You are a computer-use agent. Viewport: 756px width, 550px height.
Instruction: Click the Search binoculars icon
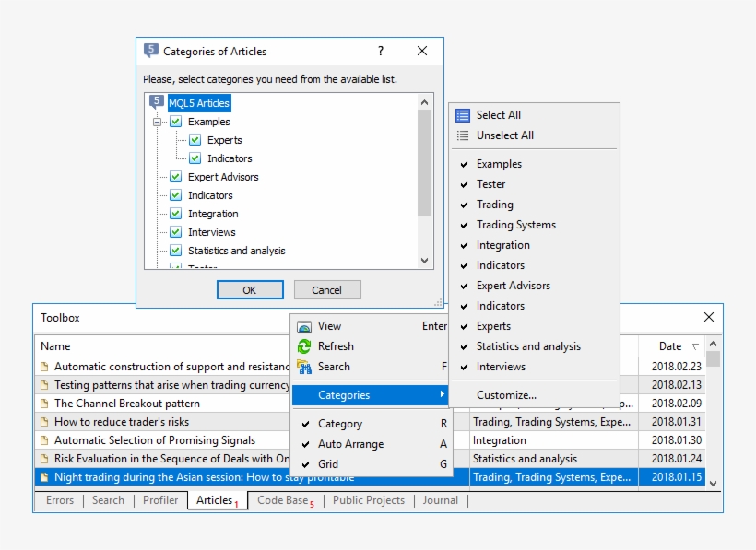coord(304,367)
